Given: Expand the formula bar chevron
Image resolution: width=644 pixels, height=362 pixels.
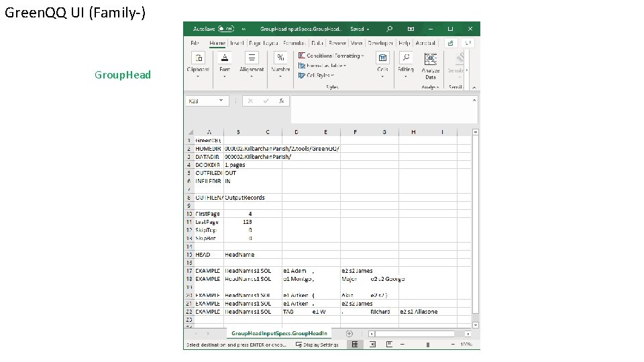Looking at the screenshot, I should [x=474, y=100].
